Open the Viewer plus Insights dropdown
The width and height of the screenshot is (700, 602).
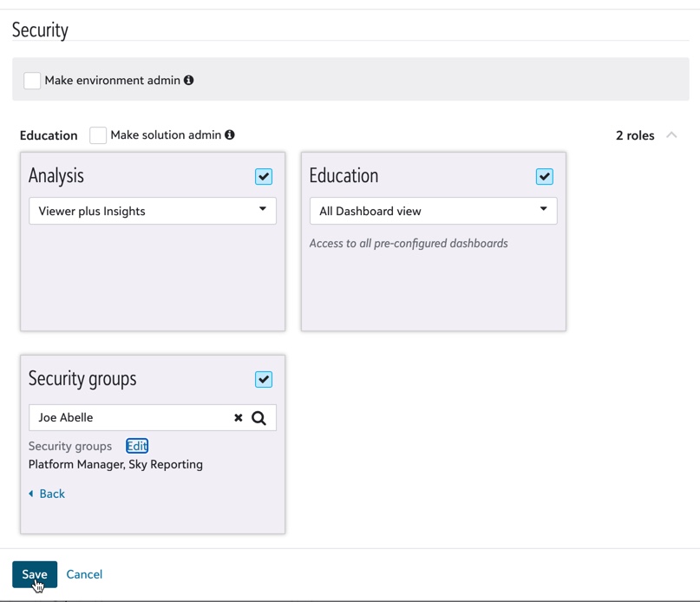pyautogui.click(x=153, y=210)
